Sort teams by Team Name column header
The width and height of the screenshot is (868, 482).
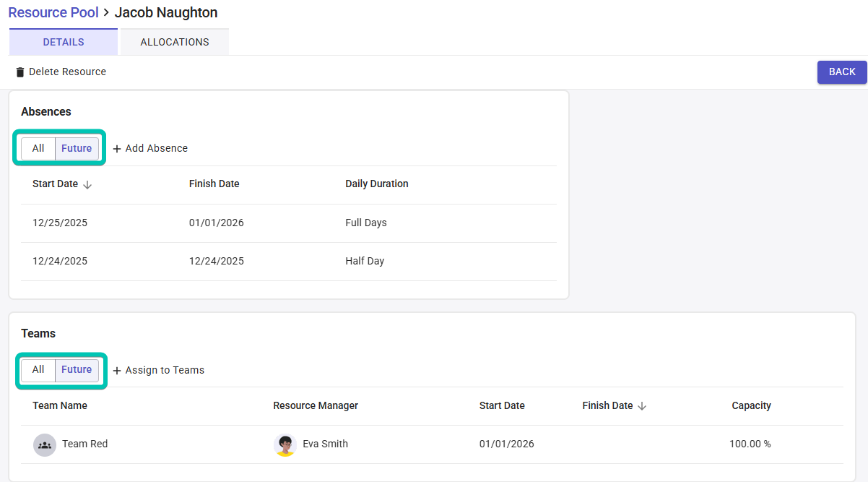(x=60, y=405)
